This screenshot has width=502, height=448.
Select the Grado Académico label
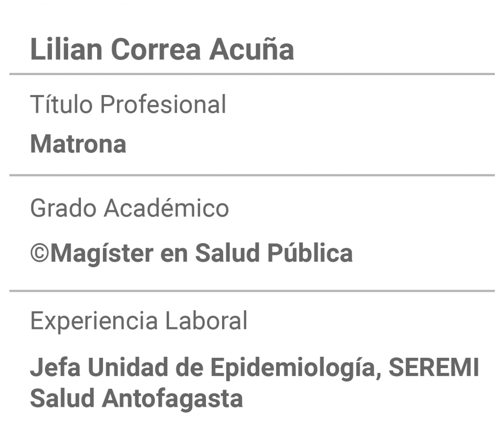(129, 208)
